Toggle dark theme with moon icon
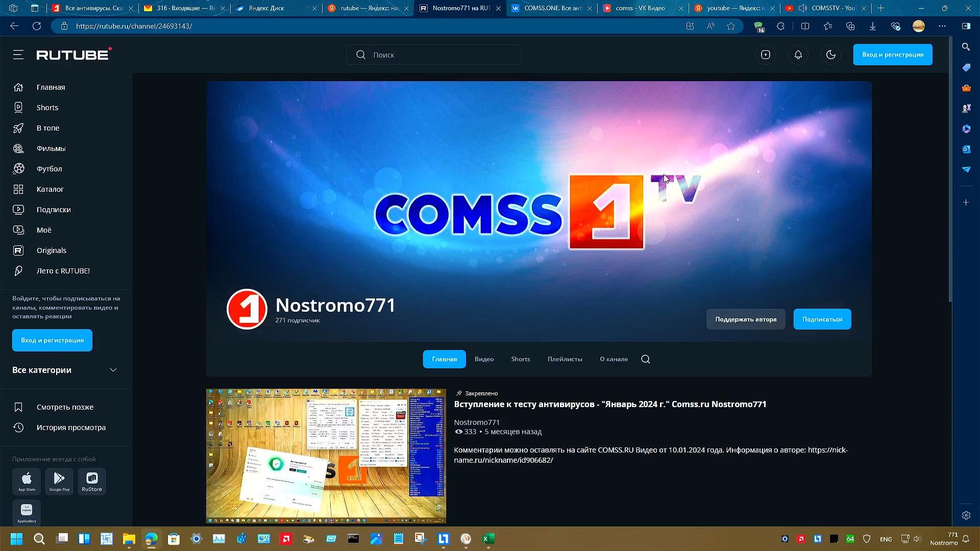 pyautogui.click(x=830, y=55)
